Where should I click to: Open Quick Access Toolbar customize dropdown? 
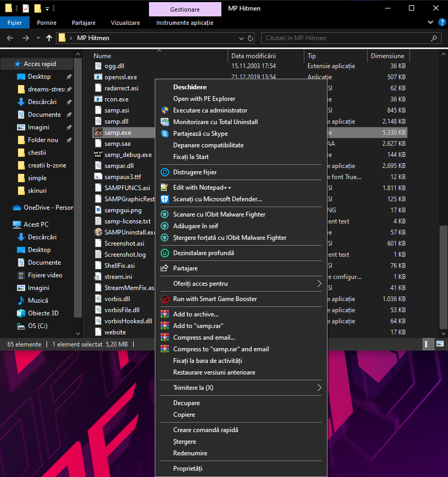click(x=47, y=9)
